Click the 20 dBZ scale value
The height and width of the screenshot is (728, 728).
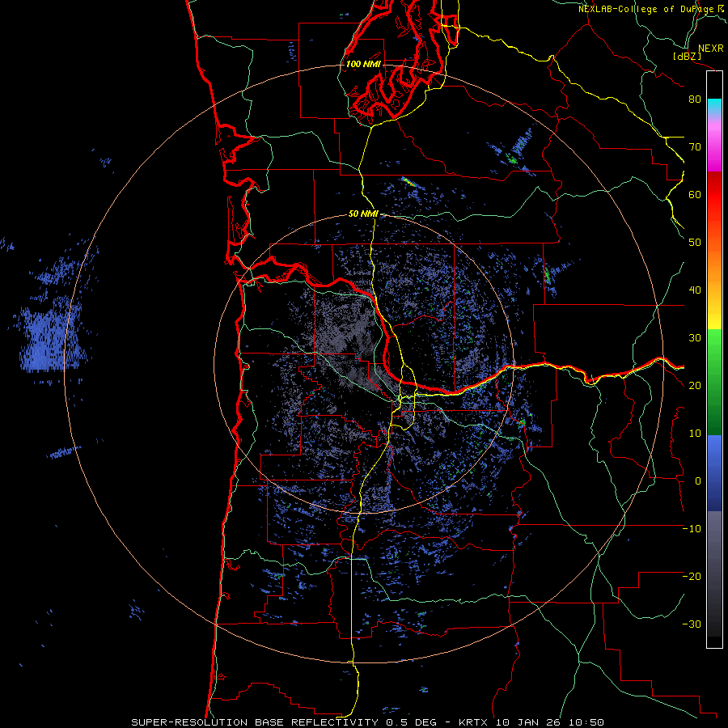[x=695, y=386]
